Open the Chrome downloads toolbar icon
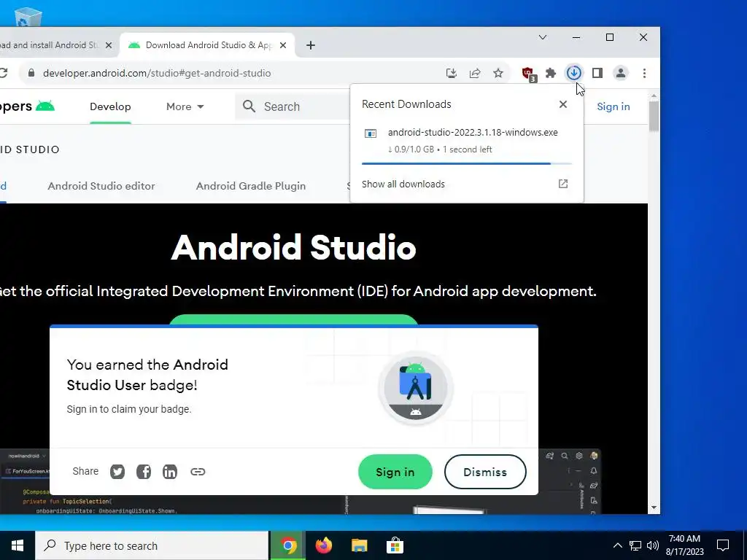 coord(574,73)
